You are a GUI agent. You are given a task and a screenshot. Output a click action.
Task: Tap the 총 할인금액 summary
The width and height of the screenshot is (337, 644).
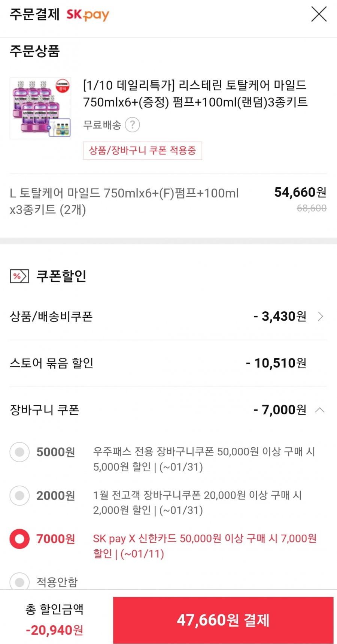click(55, 620)
